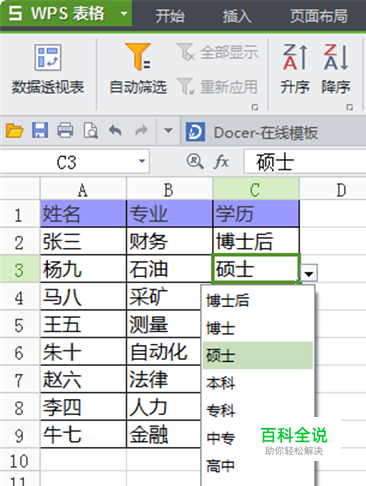Undo the last action

[115, 130]
